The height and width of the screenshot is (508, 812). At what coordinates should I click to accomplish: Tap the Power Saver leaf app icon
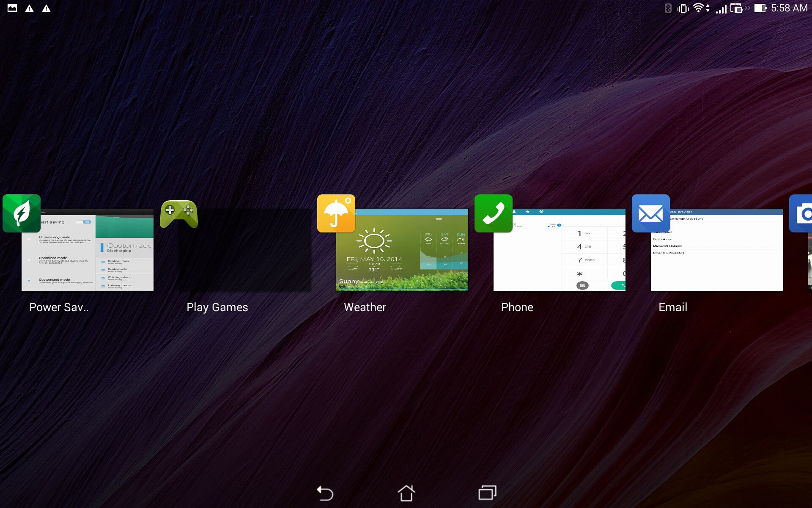click(x=22, y=213)
